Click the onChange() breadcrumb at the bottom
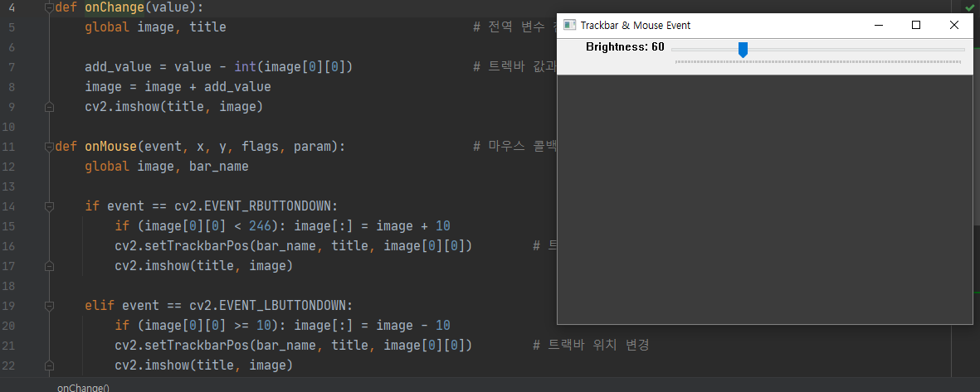980x392 pixels. (83, 388)
